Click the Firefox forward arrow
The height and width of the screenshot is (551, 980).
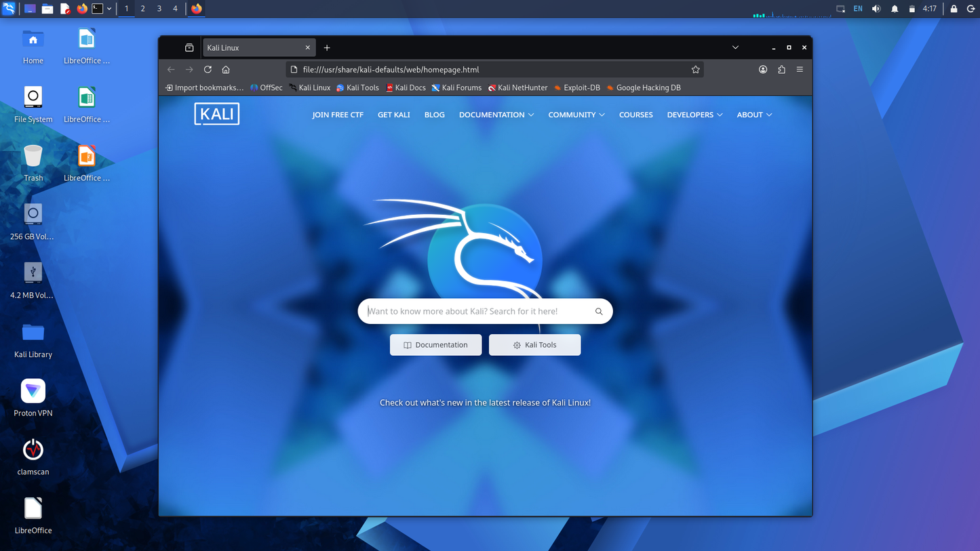click(189, 69)
